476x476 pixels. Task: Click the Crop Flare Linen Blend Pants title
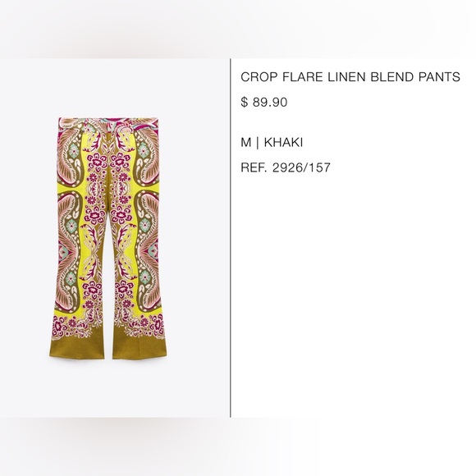[350, 77]
